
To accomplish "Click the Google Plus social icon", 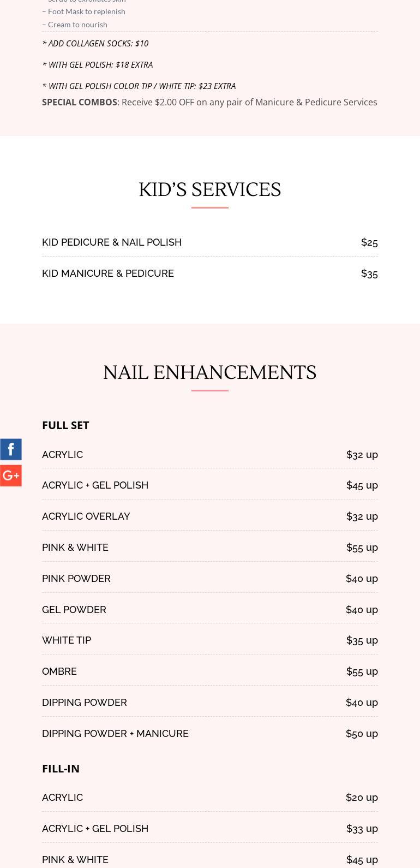I will click(x=11, y=475).
